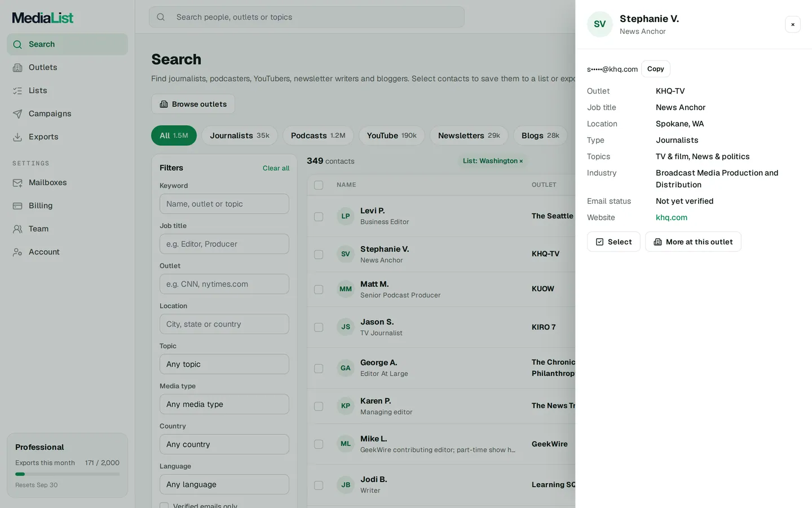
Task: Click the GA avatar for George A.
Action: click(346, 368)
